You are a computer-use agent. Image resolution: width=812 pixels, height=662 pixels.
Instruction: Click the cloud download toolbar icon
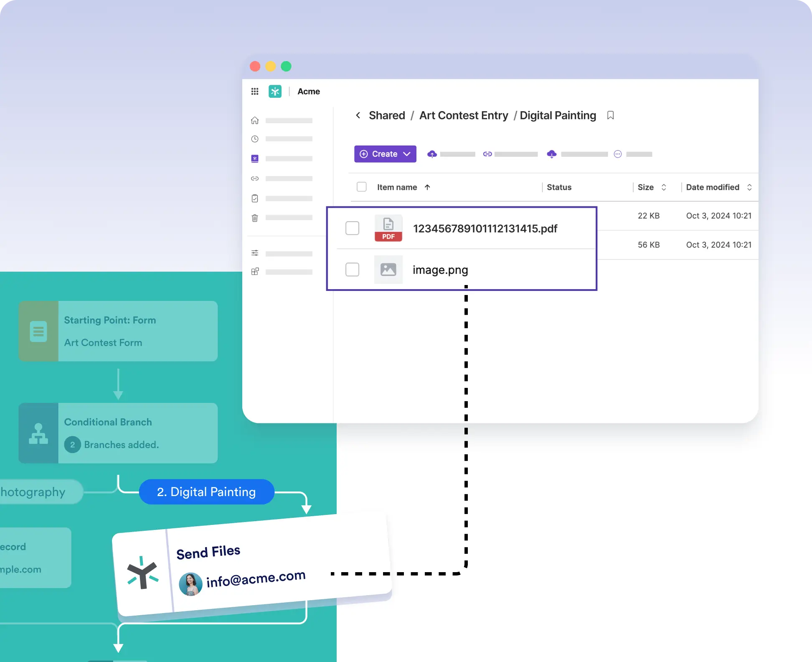click(552, 154)
